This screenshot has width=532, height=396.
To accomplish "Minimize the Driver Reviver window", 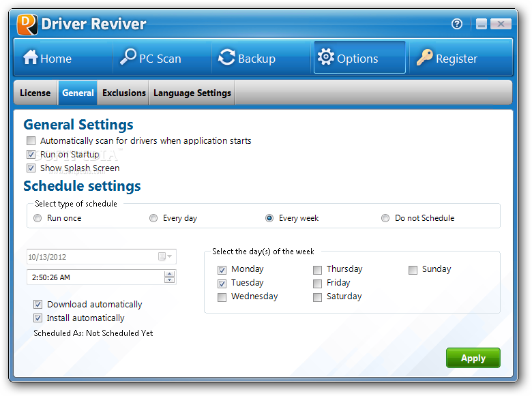I will pyautogui.click(x=481, y=24).
